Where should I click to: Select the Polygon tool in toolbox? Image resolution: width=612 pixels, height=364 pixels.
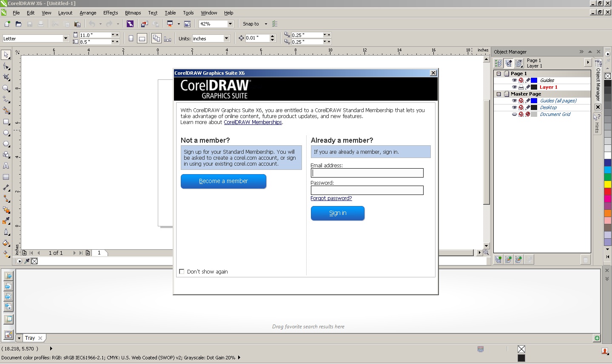pos(6,144)
